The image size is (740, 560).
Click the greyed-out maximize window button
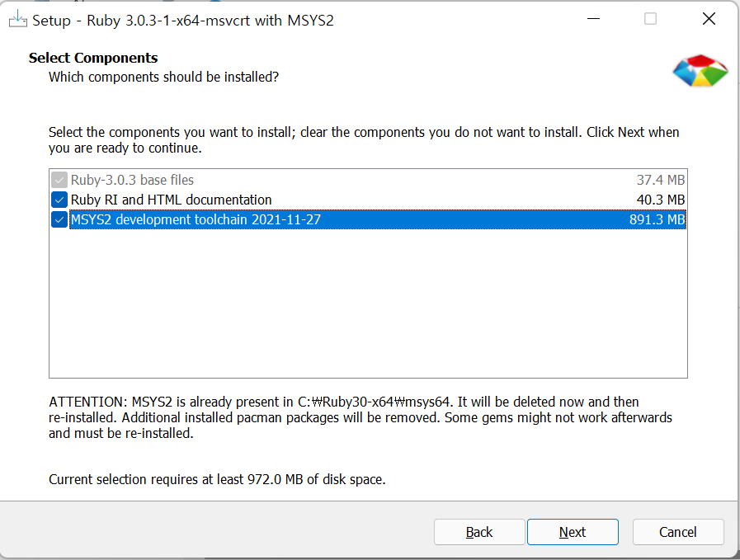tap(650, 19)
